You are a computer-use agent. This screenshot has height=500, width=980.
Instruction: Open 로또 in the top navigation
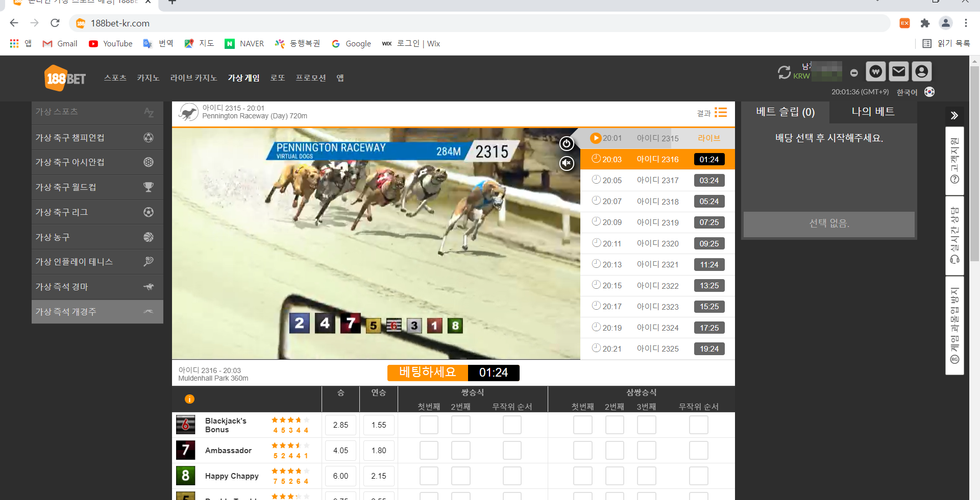tap(278, 78)
